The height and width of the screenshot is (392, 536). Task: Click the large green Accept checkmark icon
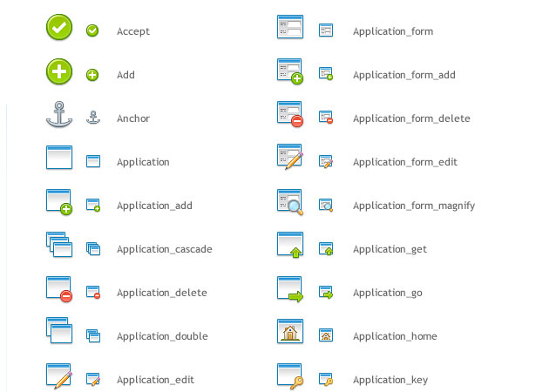click(x=59, y=27)
